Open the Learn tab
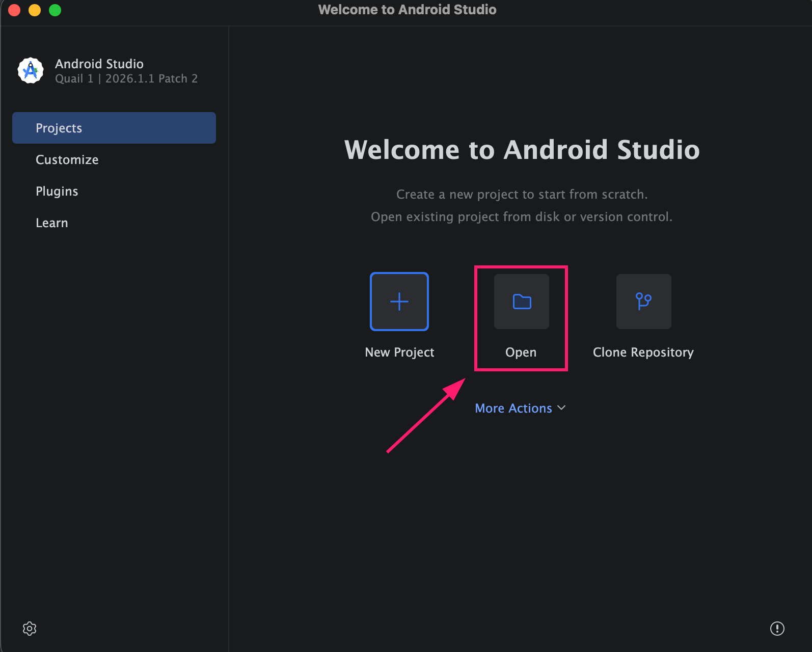 (114, 223)
